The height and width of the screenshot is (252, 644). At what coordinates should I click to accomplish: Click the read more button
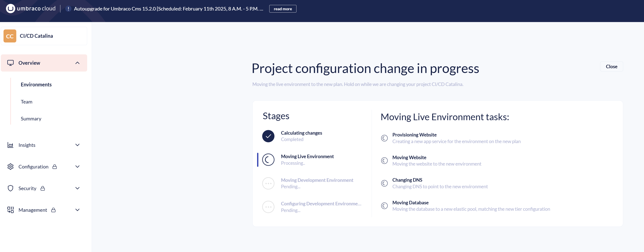tap(283, 9)
